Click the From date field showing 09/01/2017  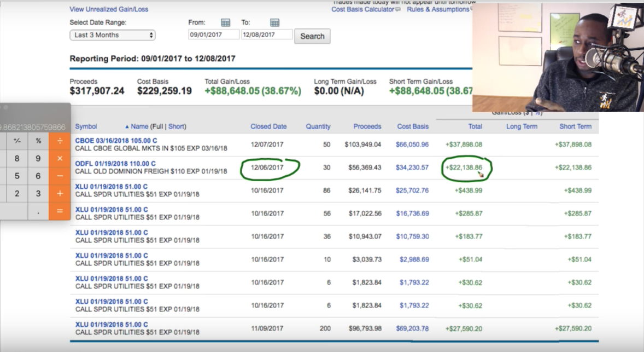pyautogui.click(x=214, y=34)
